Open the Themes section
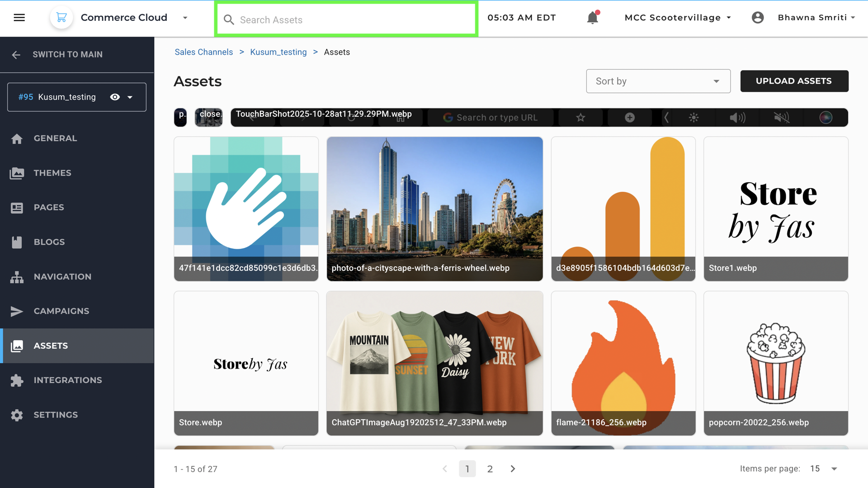Image resolution: width=868 pixels, height=488 pixels. pyautogui.click(x=77, y=173)
